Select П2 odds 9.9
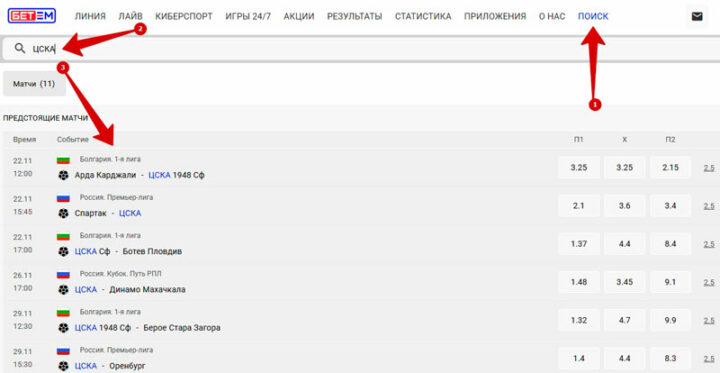720x373 pixels. [x=670, y=320]
